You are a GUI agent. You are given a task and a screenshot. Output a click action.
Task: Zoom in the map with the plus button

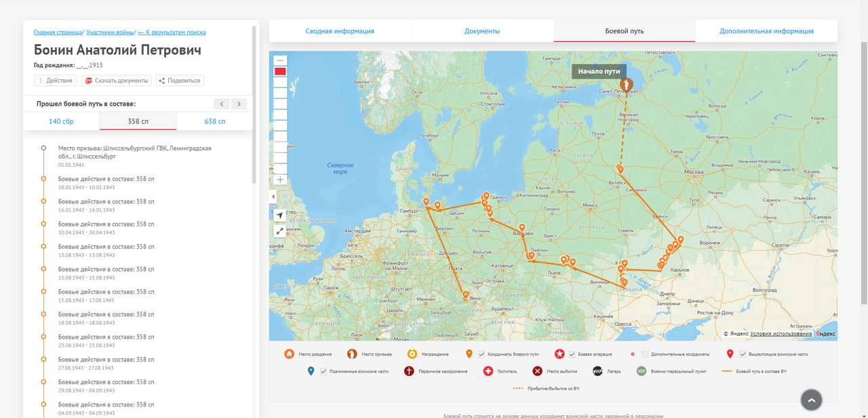(280, 180)
